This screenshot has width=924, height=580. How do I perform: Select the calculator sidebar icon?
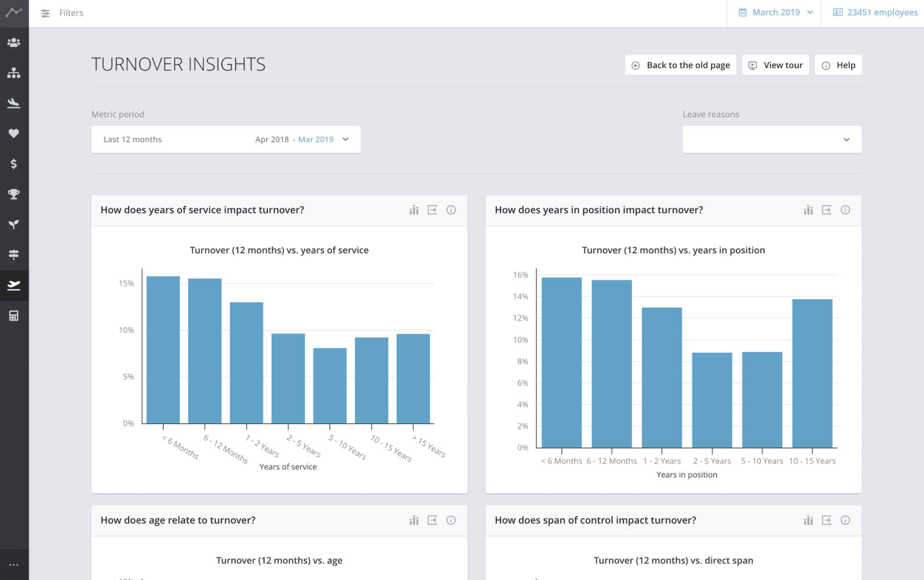pos(14,316)
